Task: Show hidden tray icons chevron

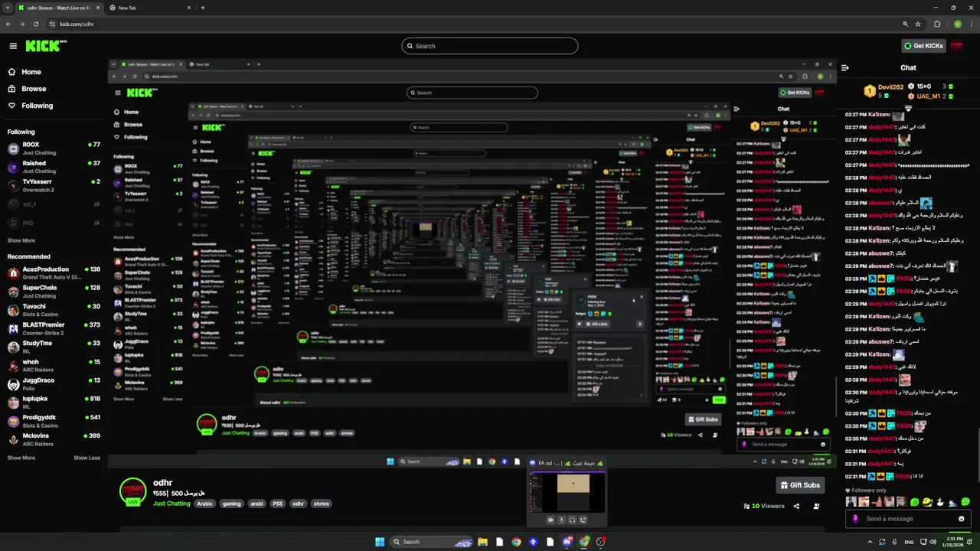Action: point(870,542)
